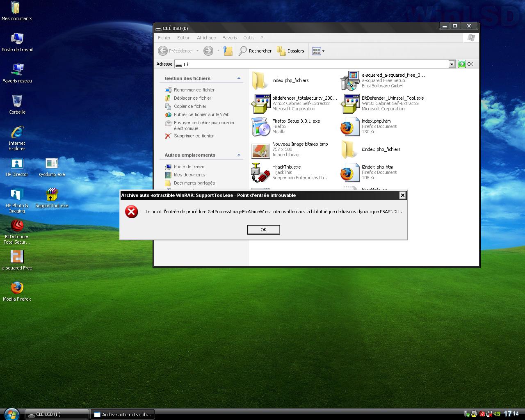This screenshot has height=420, width=525.
Task: Select Mozilla Firefox desktop icon
Action: point(17,292)
